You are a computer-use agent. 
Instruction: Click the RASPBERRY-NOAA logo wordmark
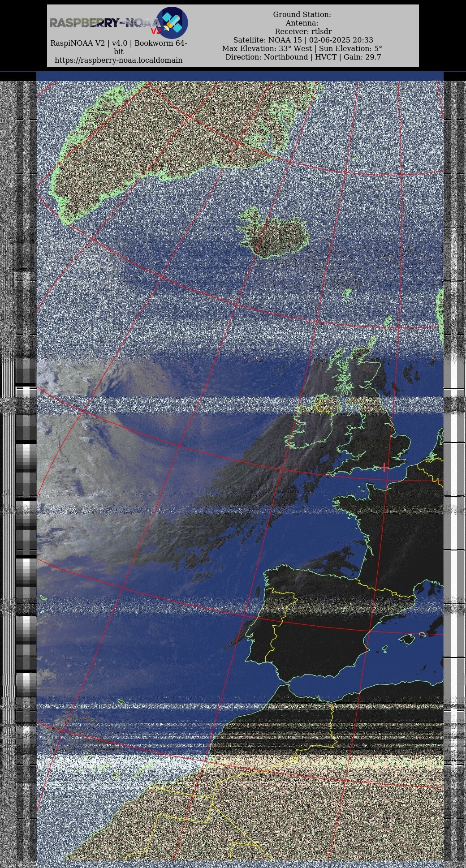tap(104, 23)
